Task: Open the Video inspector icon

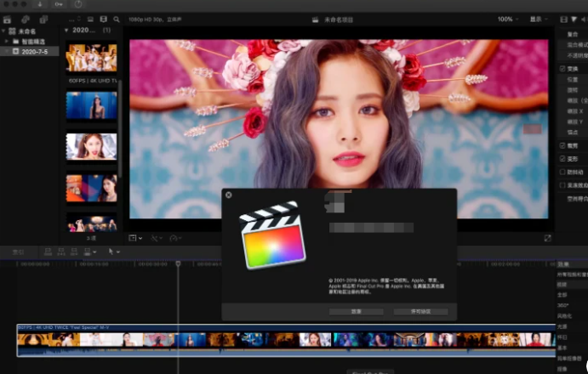Action: [563, 19]
